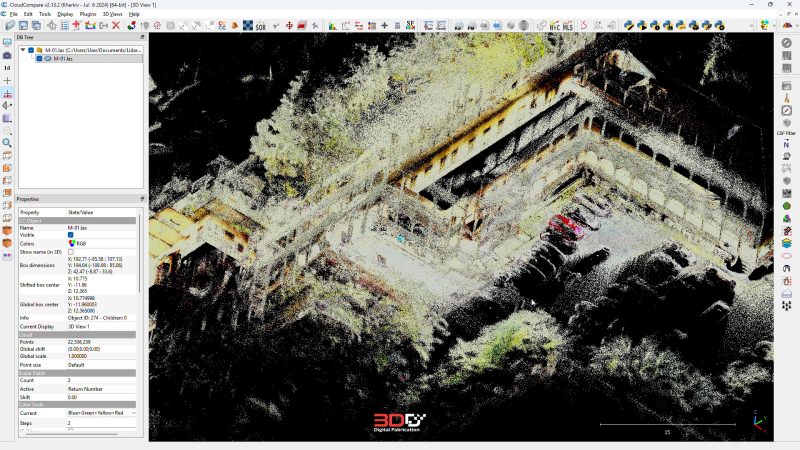Click the red X Delete icon
Viewport: 800px width, 450px height.
(116, 25)
